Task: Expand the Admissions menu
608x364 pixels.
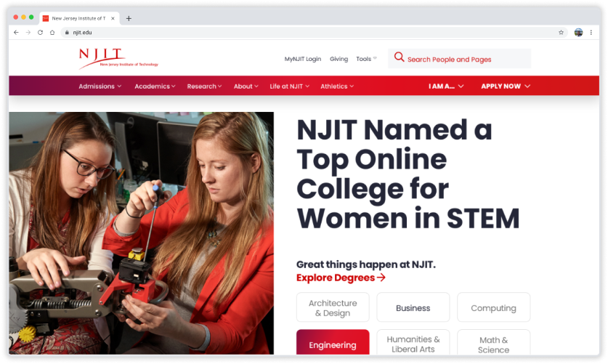Action: coord(100,86)
